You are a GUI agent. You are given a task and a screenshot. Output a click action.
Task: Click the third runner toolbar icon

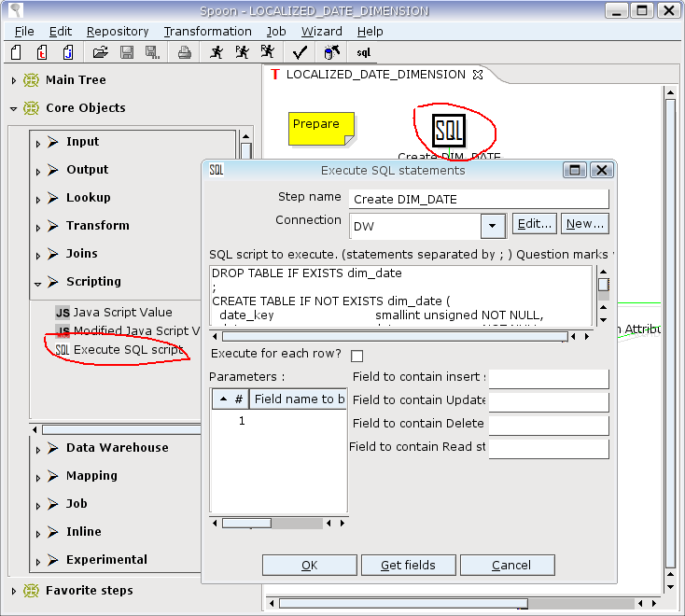(x=267, y=52)
